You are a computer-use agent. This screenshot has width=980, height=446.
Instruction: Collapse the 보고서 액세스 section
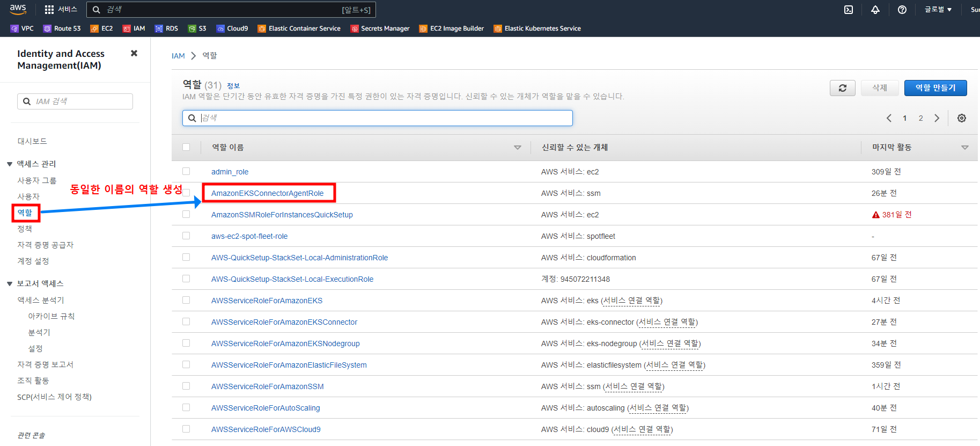[x=10, y=284]
